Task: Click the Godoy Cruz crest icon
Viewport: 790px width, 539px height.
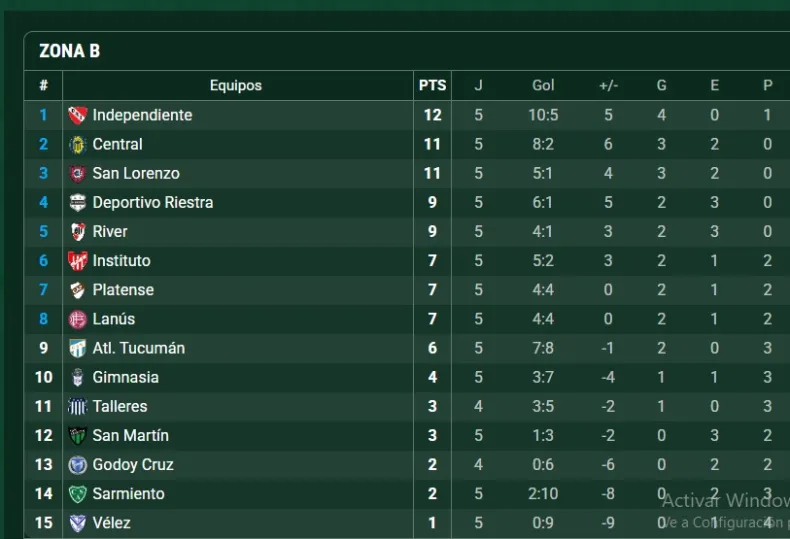Action: pyautogui.click(x=77, y=465)
